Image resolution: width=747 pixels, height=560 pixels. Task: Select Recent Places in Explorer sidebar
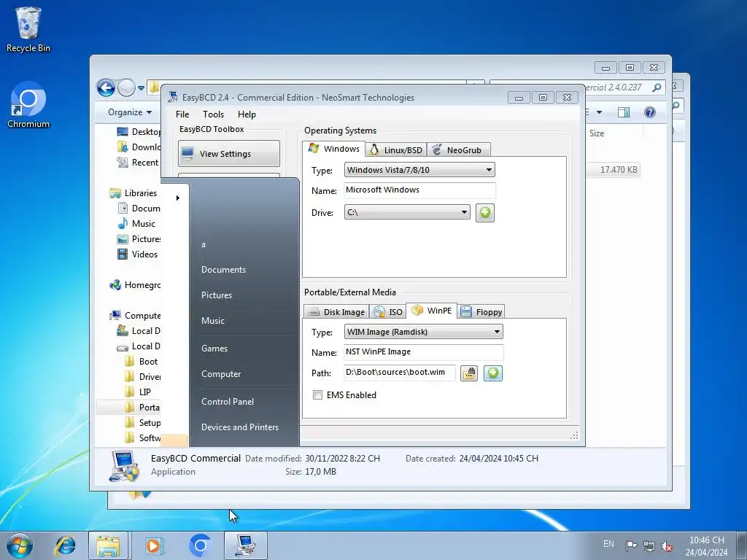tap(139, 163)
